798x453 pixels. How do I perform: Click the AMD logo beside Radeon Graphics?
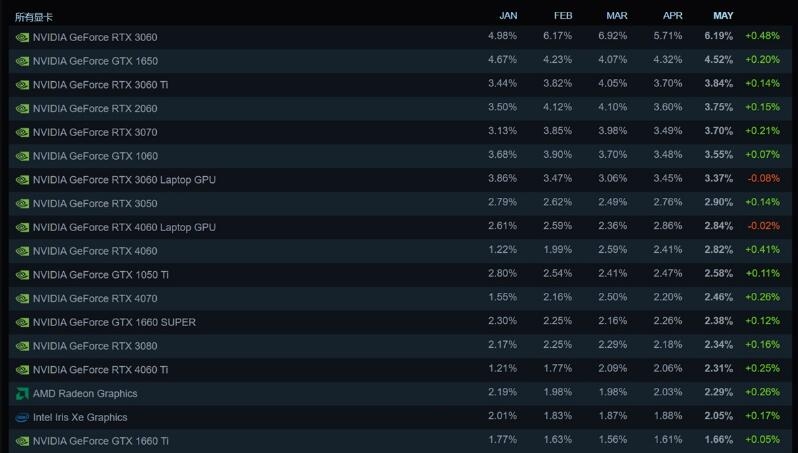pos(22,393)
